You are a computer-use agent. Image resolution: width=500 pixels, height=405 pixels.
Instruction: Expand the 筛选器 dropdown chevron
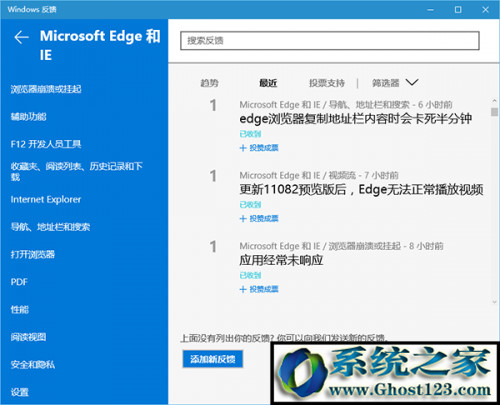click(x=412, y=82)
